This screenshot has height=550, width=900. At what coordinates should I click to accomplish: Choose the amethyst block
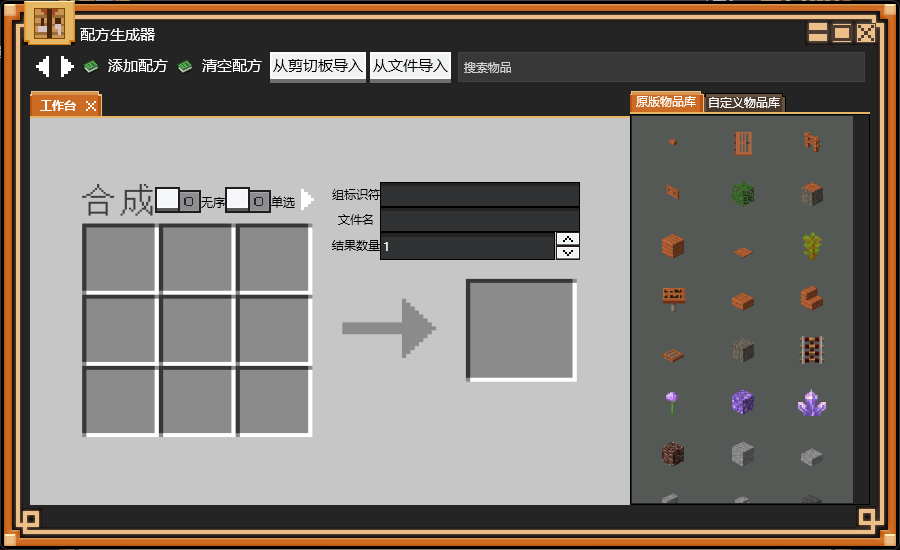(743, 402)
